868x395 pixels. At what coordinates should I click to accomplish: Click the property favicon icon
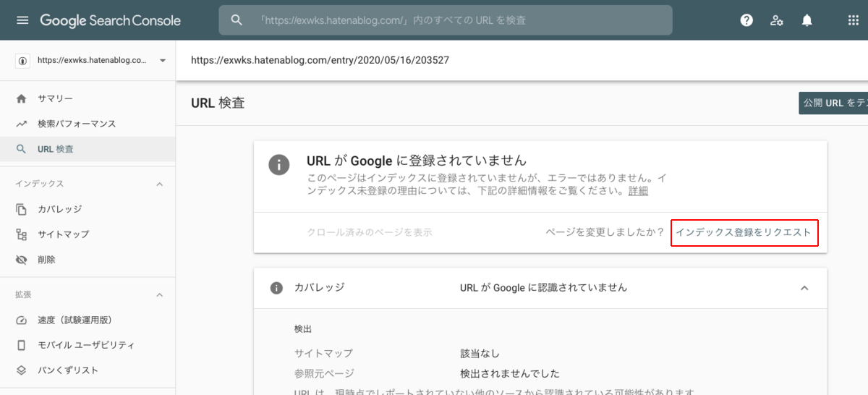22,61
